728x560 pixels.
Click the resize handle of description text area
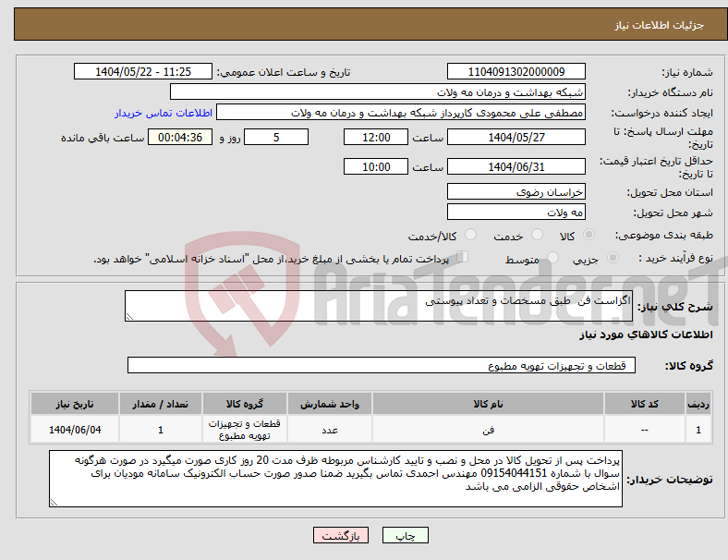(x=129, y=317)
